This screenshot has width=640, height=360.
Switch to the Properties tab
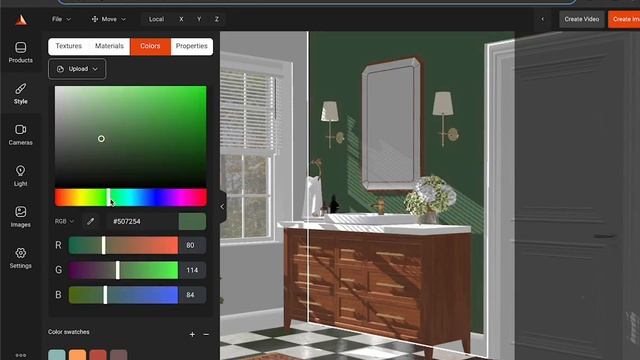pos(192,46)
